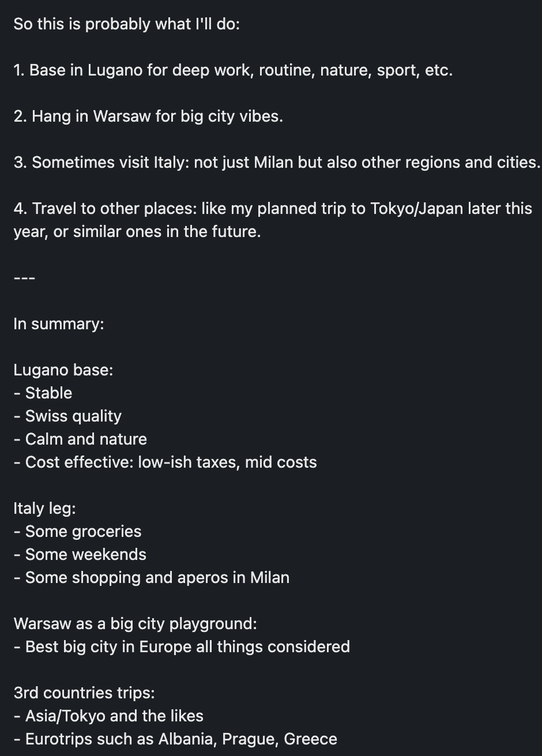Click the '- Calm and nature' bullet
The image size is (542, 756).
click(x=80, y=439)
